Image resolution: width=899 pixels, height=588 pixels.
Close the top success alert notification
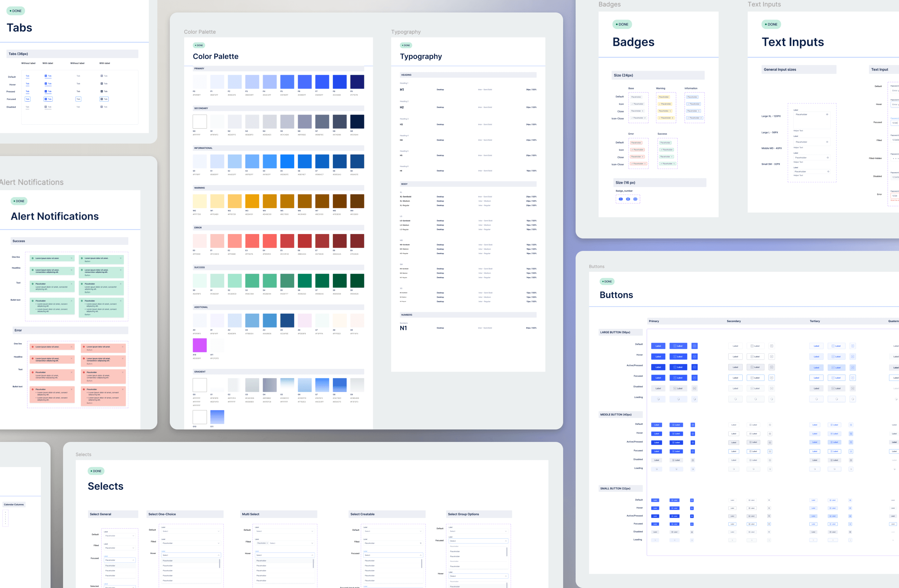click(72, 259)
